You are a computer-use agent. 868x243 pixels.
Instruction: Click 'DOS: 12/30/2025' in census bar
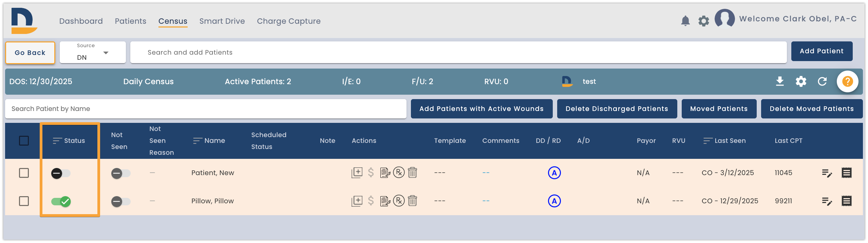click(x=41, y=81)
